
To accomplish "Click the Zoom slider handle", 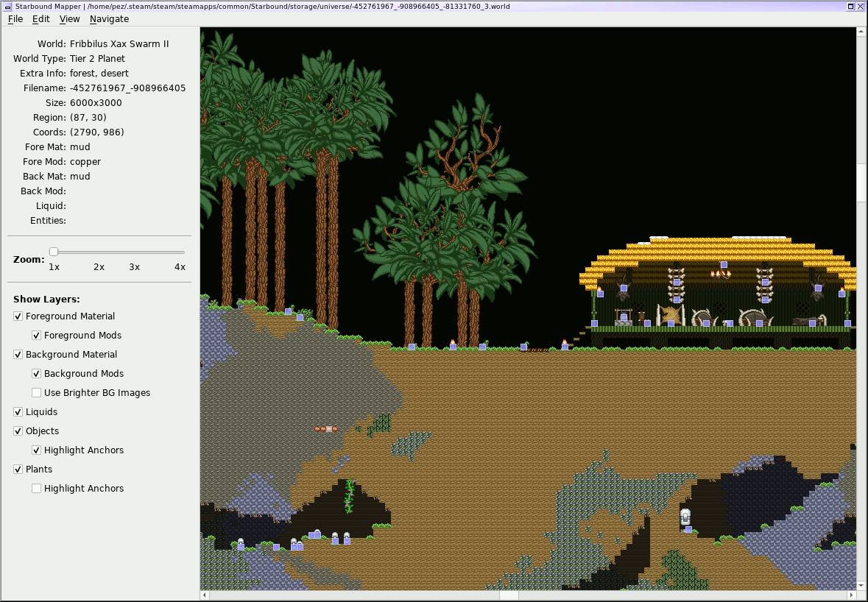I will [x=54, y=252].
